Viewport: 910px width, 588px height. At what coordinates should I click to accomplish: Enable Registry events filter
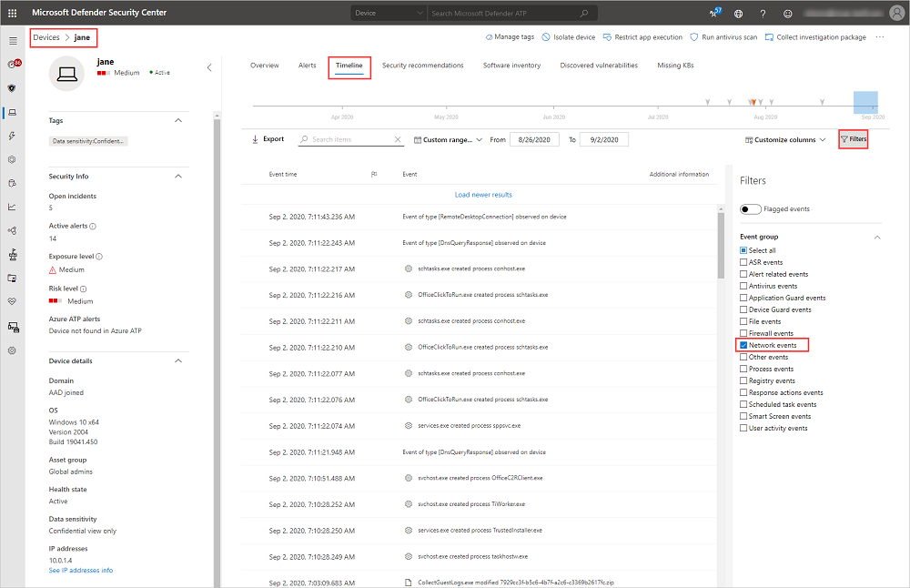coord(743,380)
